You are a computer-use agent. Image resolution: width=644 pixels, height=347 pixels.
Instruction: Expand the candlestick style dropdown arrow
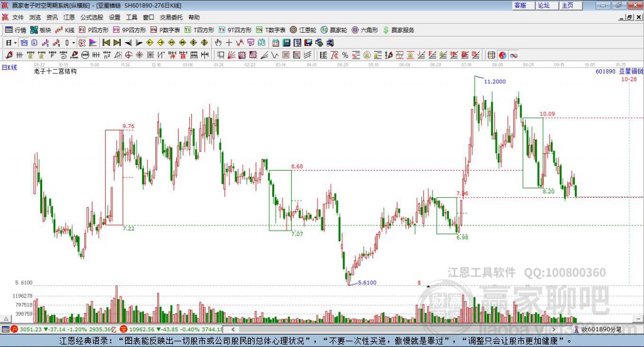tap(74, 43)
